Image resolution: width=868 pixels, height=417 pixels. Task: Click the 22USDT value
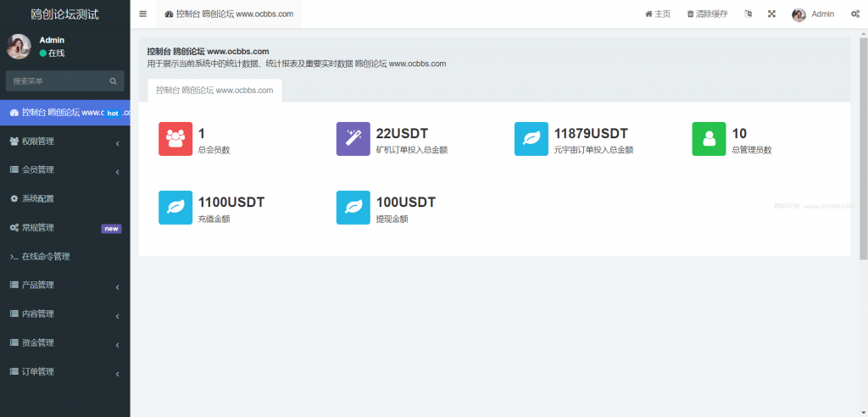[403, 133]
